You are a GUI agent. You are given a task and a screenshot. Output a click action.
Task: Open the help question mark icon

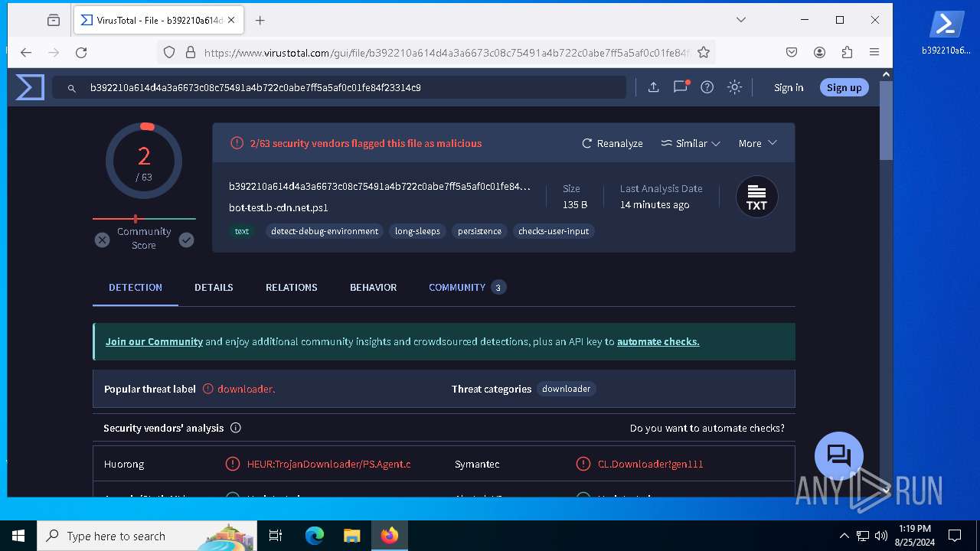(x=707, y=87)
